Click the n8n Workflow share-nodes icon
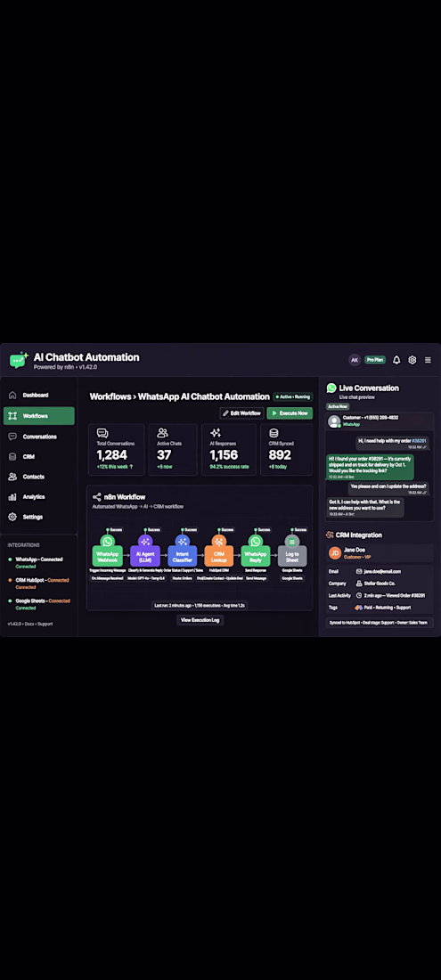 (x=97, y=497)
